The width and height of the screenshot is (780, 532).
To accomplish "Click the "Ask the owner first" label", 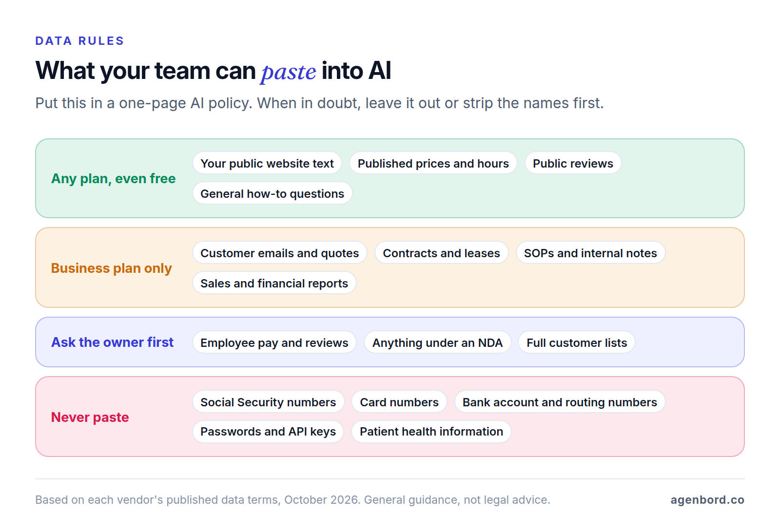I will coord(113,342).
